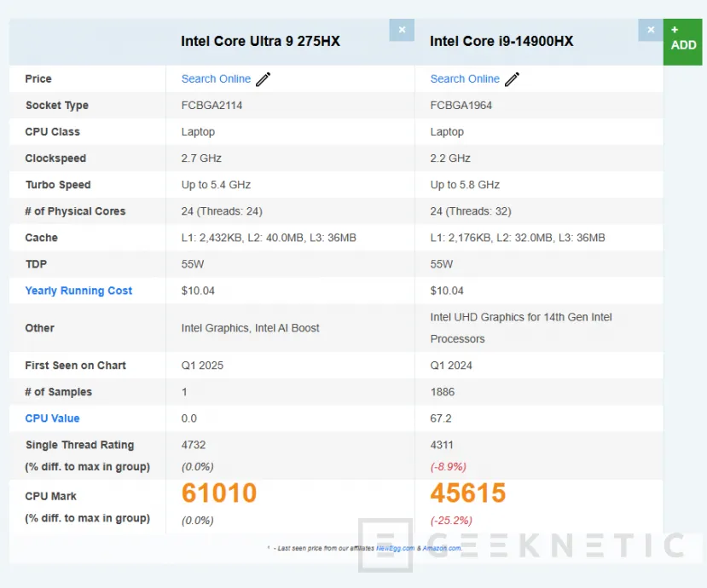
Task: Click the 45615 CPU Mark score
Action: coord(467,493)
